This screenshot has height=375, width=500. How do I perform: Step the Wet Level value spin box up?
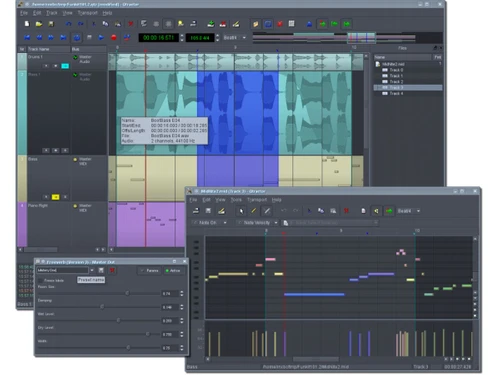(182, 319)
